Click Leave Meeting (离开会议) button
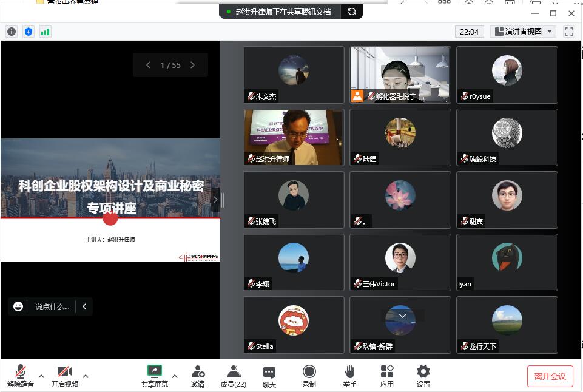583x392 pixels. point(550,376)
